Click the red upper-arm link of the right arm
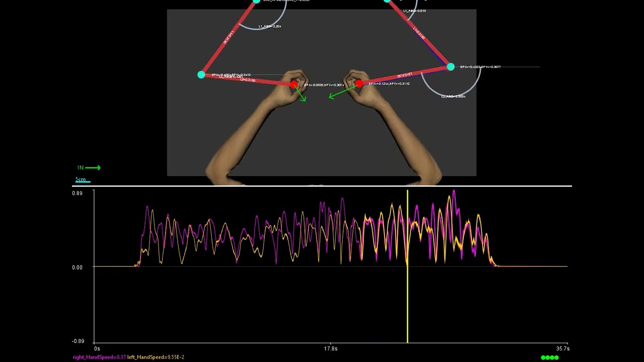Image resolution: width=644 pixels, height=362 pixels. (x=419, y=34)
